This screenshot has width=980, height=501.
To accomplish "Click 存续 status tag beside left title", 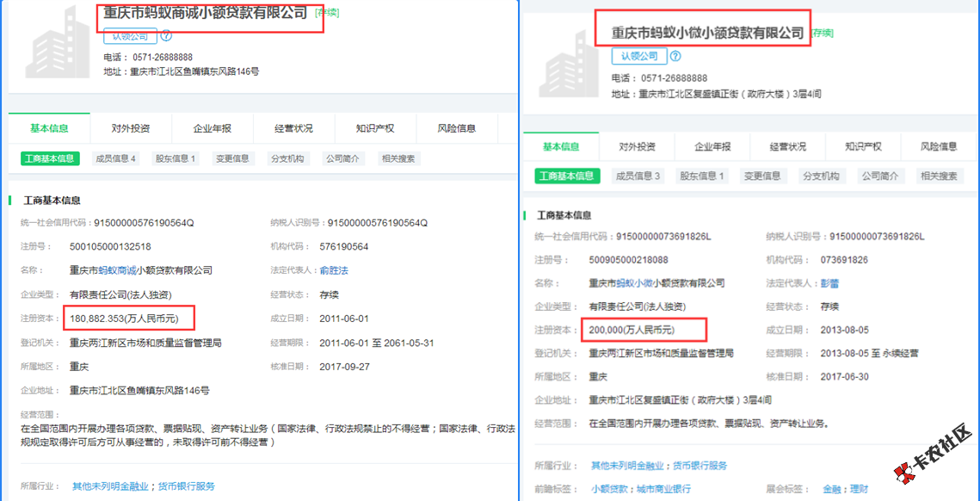I will click(328, 13).
